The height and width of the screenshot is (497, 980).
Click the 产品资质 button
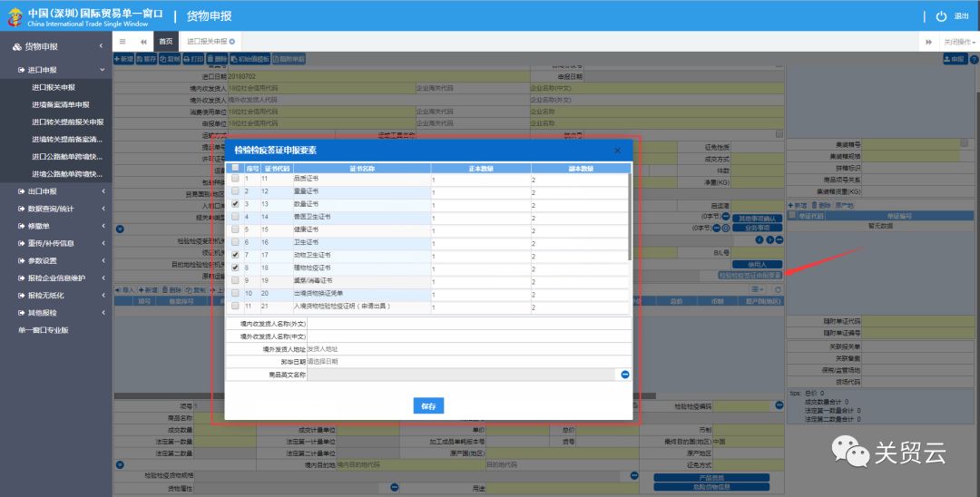pyautogui.click(x=711, y=478)
